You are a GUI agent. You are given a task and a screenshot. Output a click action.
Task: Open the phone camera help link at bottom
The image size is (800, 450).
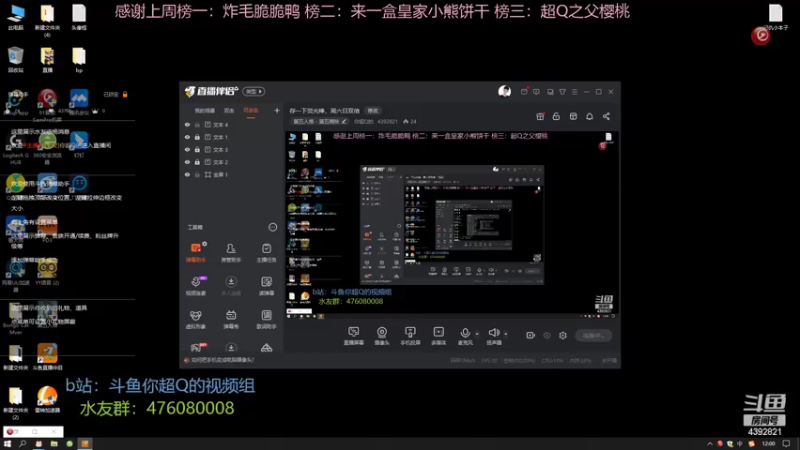click(x=221, y=360)
